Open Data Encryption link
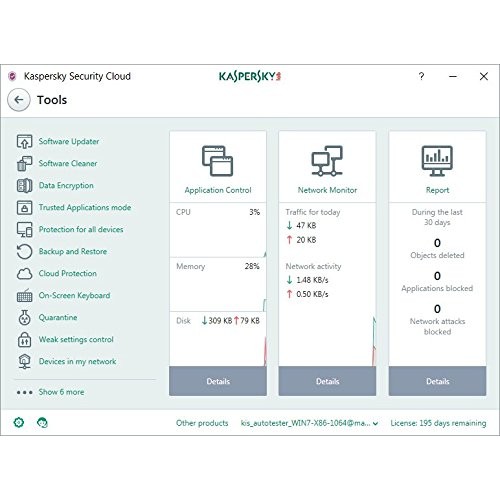The height and width of the screenshot is (500, 500). (x=66, y=185)
